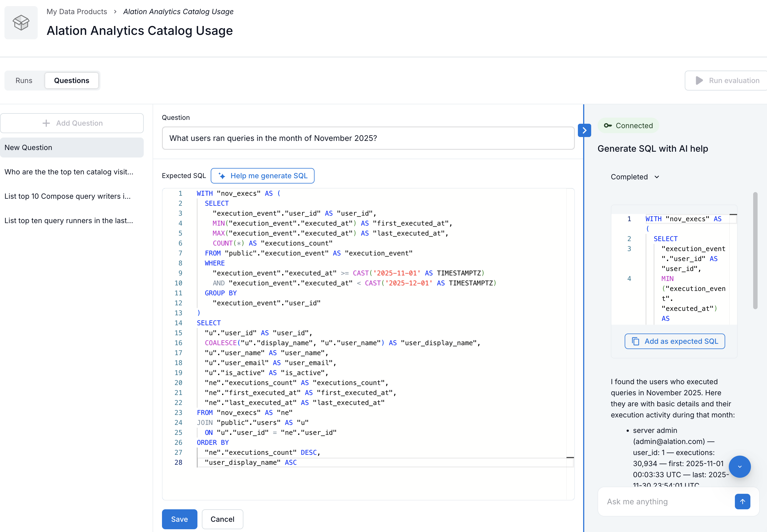Click the copy icon Add as expected SQL

click(x=674, y=341)
